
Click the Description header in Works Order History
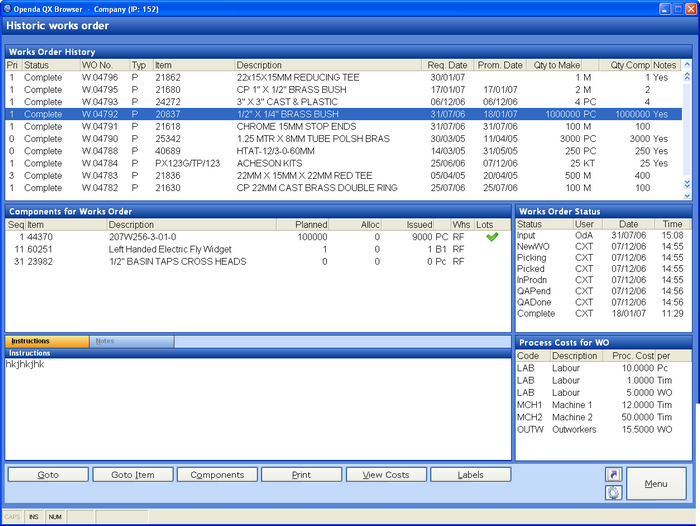click(328, 65)
